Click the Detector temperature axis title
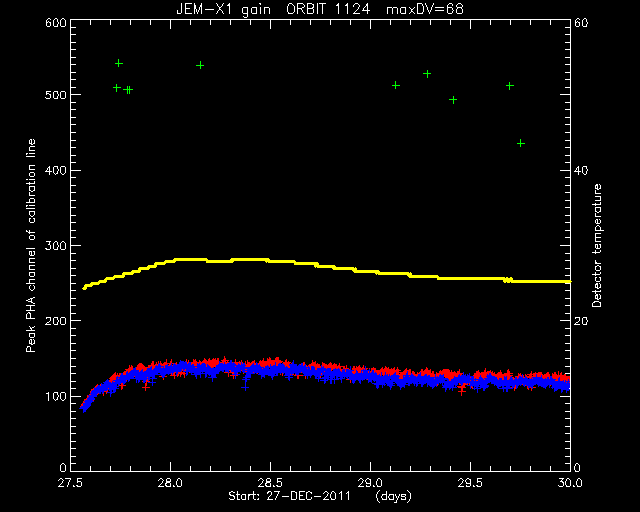The height and width of the screenshot is (512, 640). 596,245
